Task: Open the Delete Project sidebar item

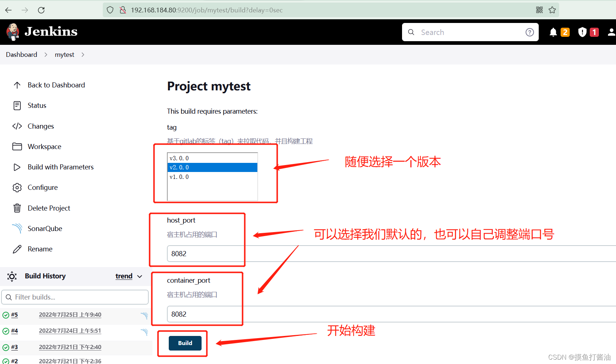Action: pos(49,208)
